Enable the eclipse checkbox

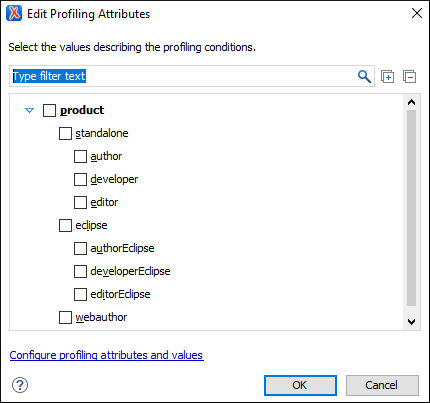tap(65, 225)
